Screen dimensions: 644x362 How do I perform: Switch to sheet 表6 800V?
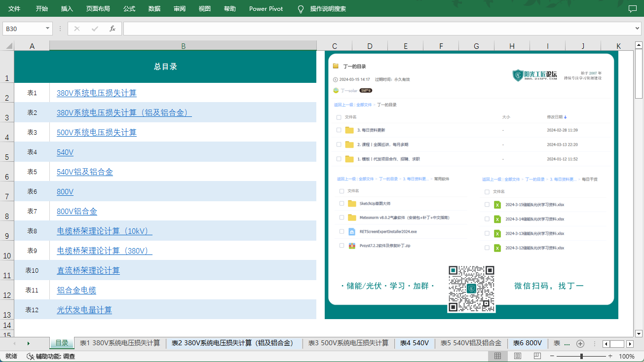click(x=528, y=343)
